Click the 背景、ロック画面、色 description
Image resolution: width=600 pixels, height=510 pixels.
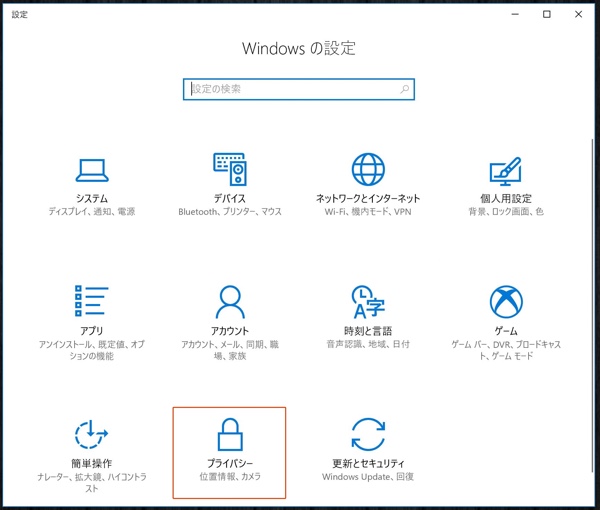(506, 212)
